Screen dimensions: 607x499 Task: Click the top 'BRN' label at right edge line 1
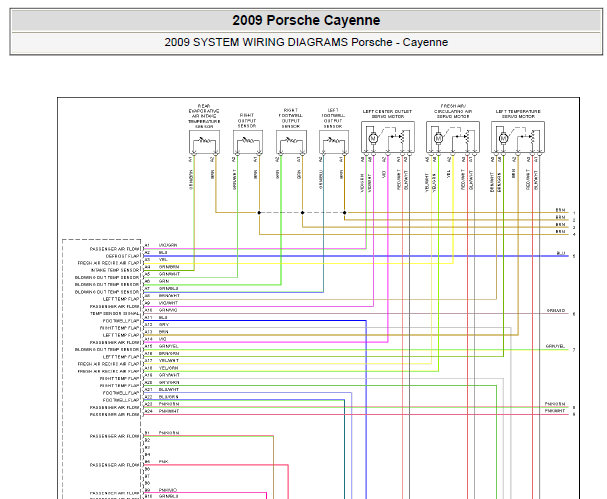(x=561, y=210)
